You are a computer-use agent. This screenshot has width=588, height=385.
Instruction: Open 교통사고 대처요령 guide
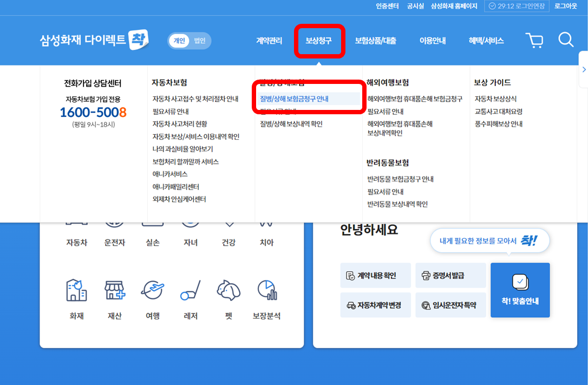coord(498,112)
